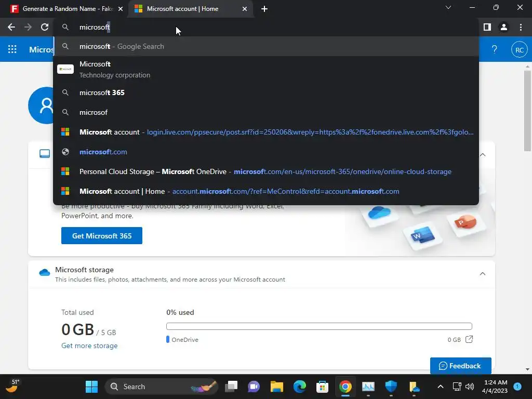Go back using the browser back arrow
The height and width of the screenshot is (399, 532).
(11, 27)
